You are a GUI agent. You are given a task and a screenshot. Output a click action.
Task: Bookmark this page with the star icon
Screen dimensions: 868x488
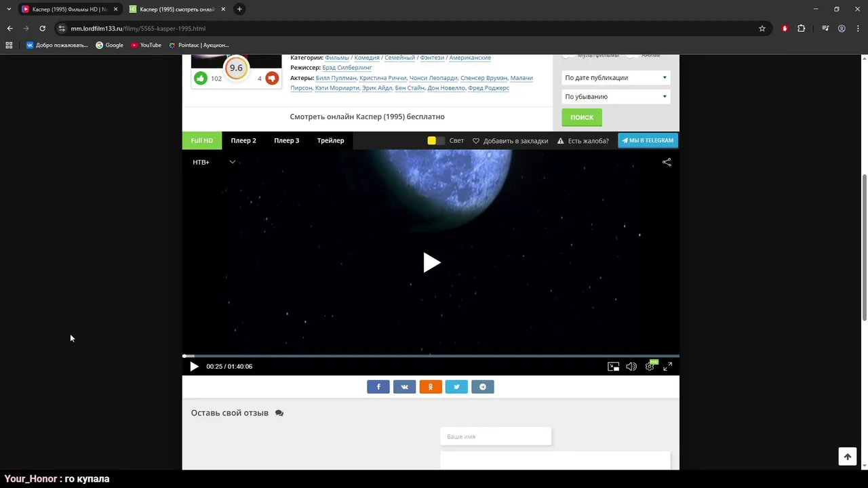click(x=762, y=28)
